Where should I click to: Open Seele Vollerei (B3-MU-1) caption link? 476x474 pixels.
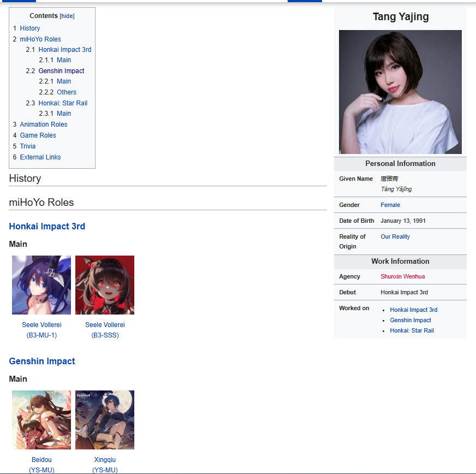(41, 330)
